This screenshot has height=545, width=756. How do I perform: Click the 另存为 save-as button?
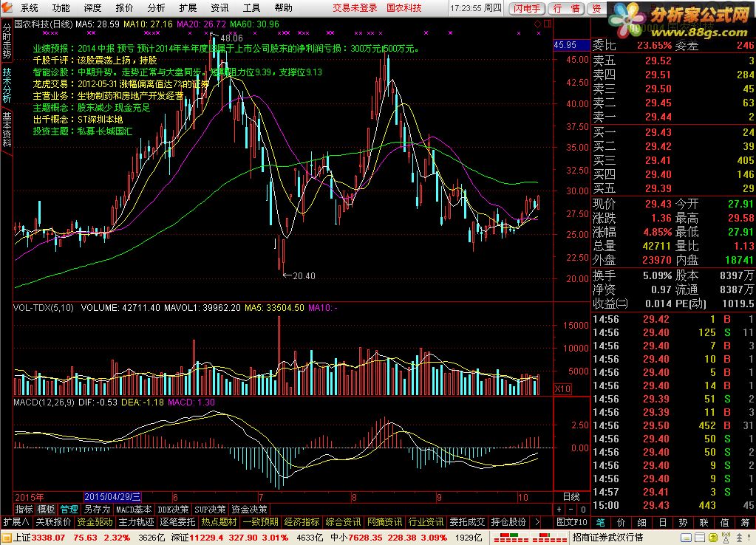click(x=97, y=510)
